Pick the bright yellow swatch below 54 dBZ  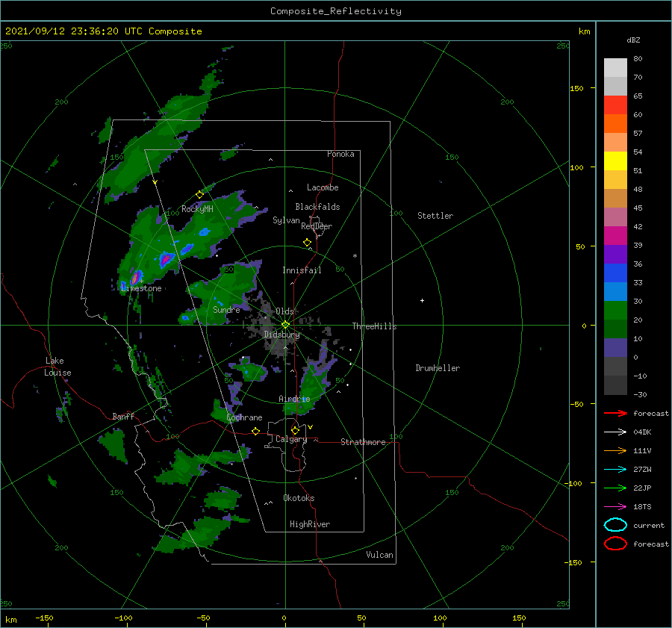615,161
